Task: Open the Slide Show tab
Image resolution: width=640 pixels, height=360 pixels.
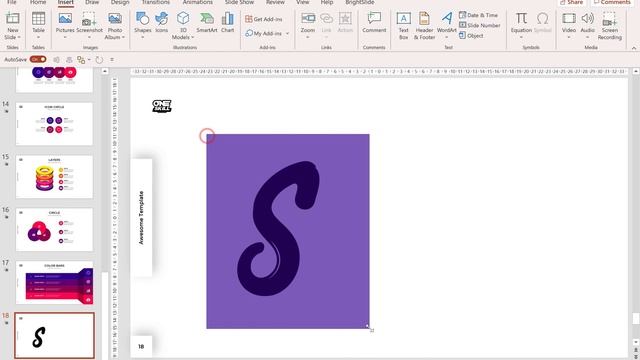Action: click(239, 2)
